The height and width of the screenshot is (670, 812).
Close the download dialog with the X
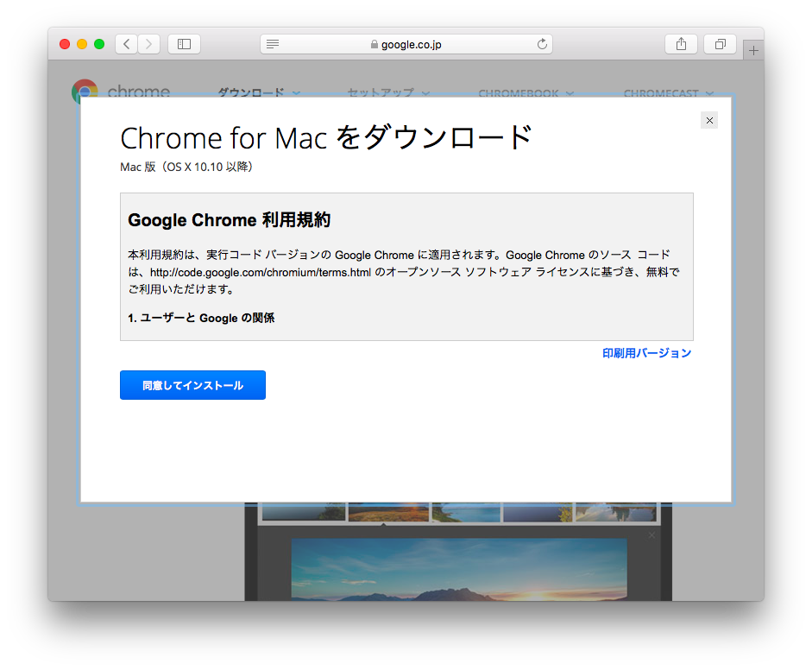(x=709, y=120)
